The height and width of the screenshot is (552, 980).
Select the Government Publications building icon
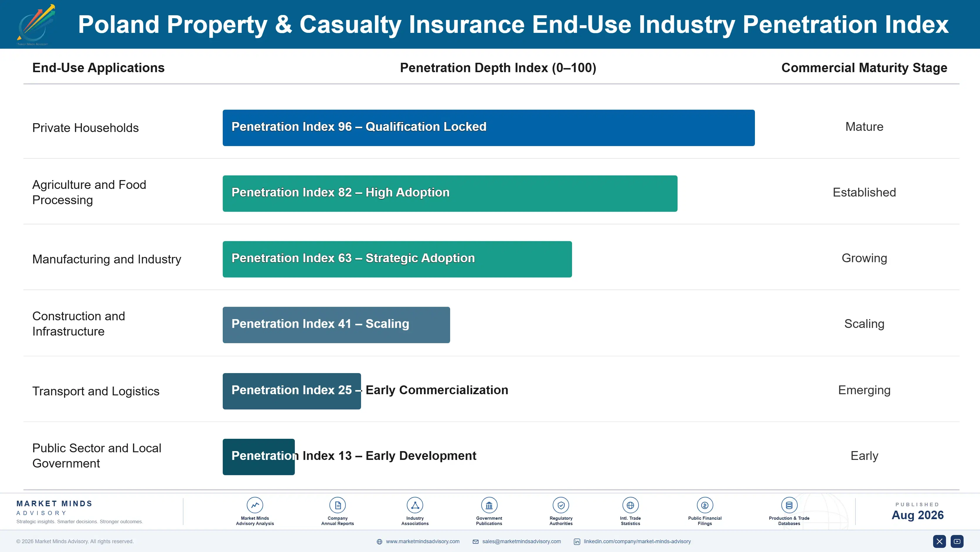click(x=489, y=505)
